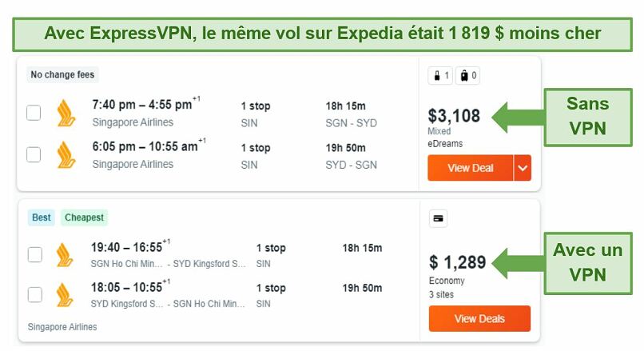Screen dimensions: 644x351
Task: Click the $3,108 price from eDreams
Action: 454,116
